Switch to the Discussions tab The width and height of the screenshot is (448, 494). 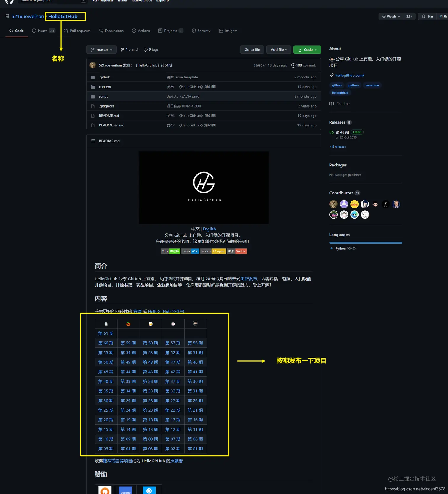(111, 31)
